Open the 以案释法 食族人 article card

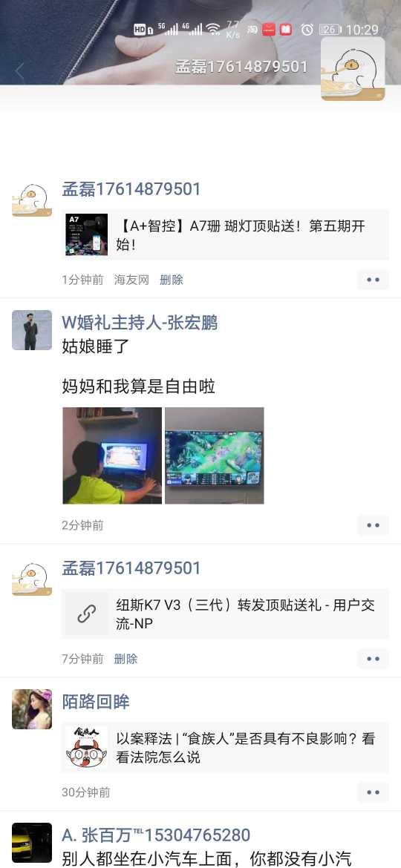tap(225, 747)
